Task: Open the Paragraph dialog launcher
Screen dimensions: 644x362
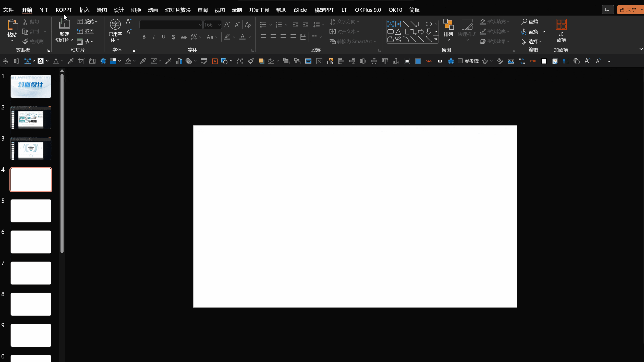Action: click(x=380, y=50)
